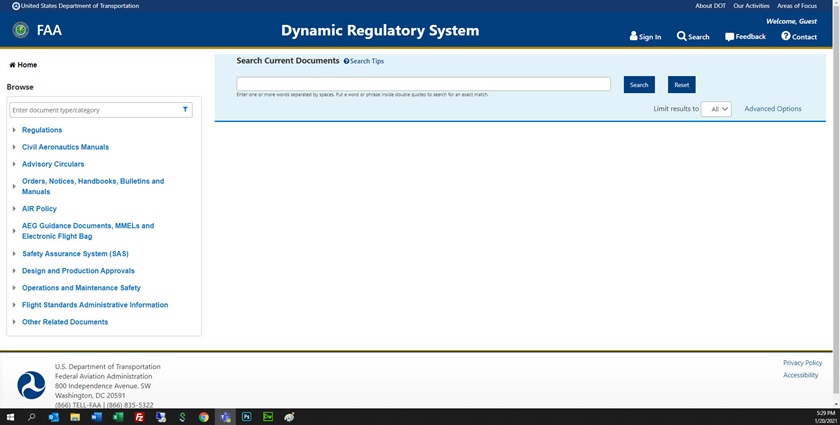Click the Dynamic Regulatory System title
Image resolution: width=840 pixels, height=425 pixels.
(380, 31)
